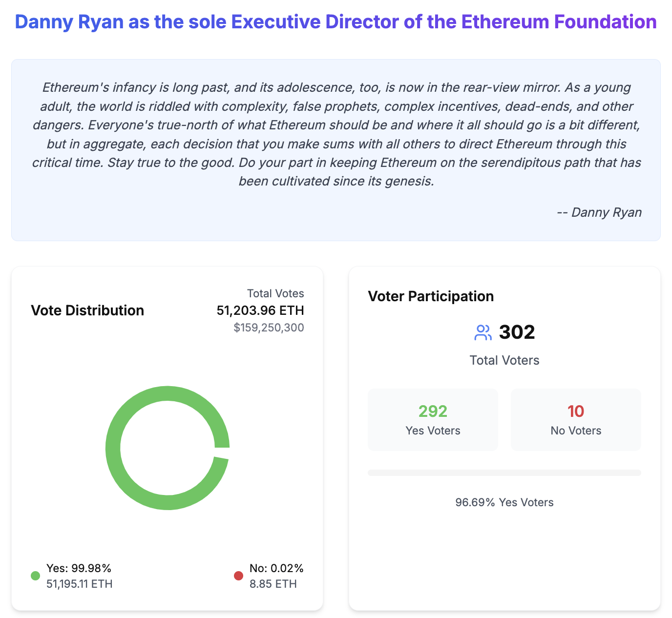The height and width of the screenshot is (618, 672).
Task: Click the '-- Danny Ryan' quote attribution
Action: pos(599,212)
